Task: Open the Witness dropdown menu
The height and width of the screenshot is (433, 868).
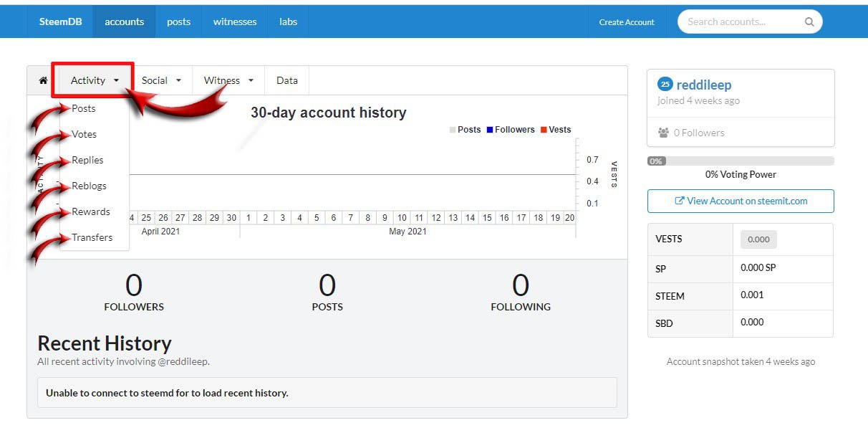Action: (x=228, y=80)
